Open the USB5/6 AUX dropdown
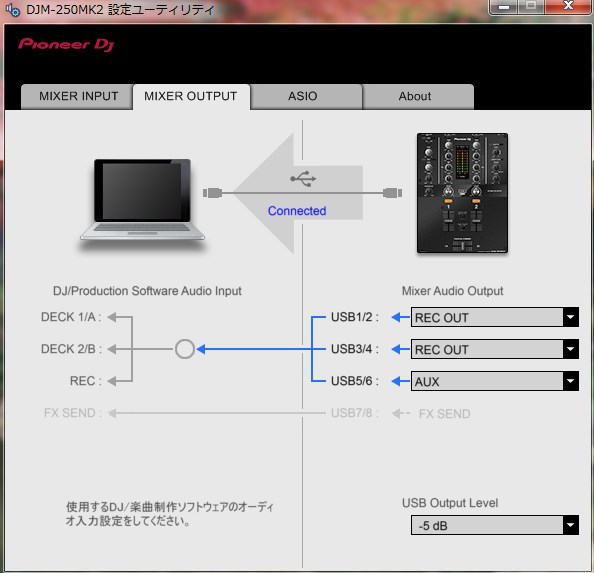594x573 pixels. pos(495,381)
